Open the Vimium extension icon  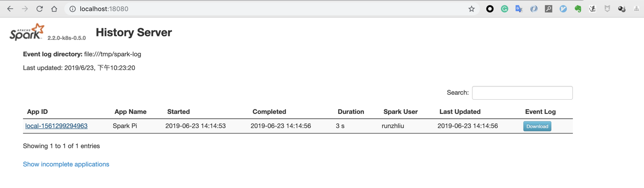563,9
